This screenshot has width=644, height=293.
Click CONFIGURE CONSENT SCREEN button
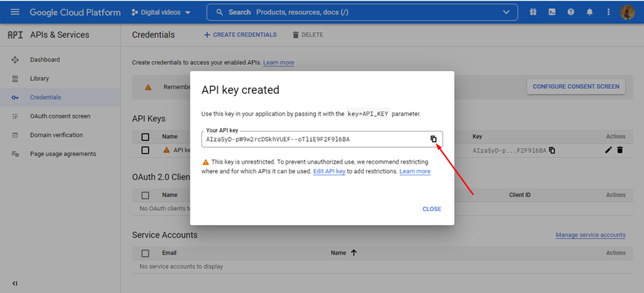pyautogui.click(x=575, y=86)
